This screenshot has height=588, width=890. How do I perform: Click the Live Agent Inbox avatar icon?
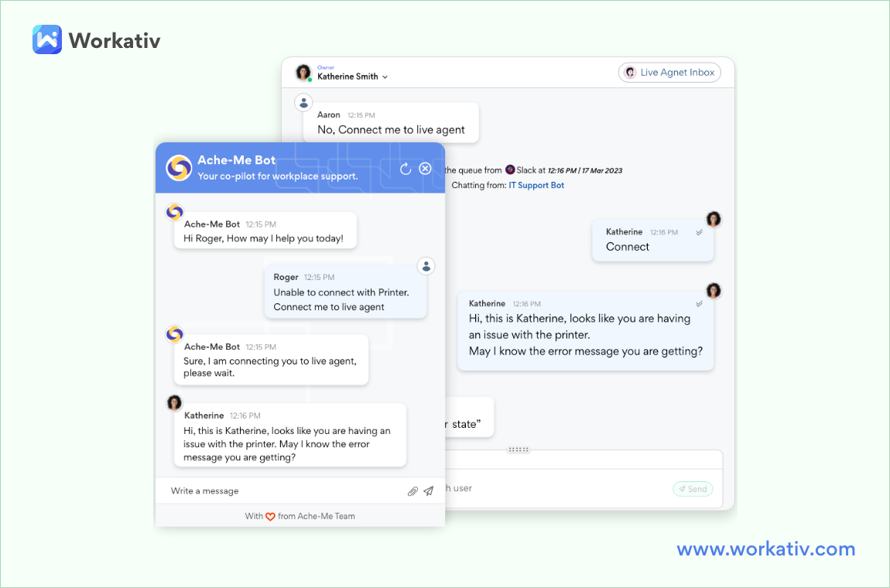pos(630,73)
